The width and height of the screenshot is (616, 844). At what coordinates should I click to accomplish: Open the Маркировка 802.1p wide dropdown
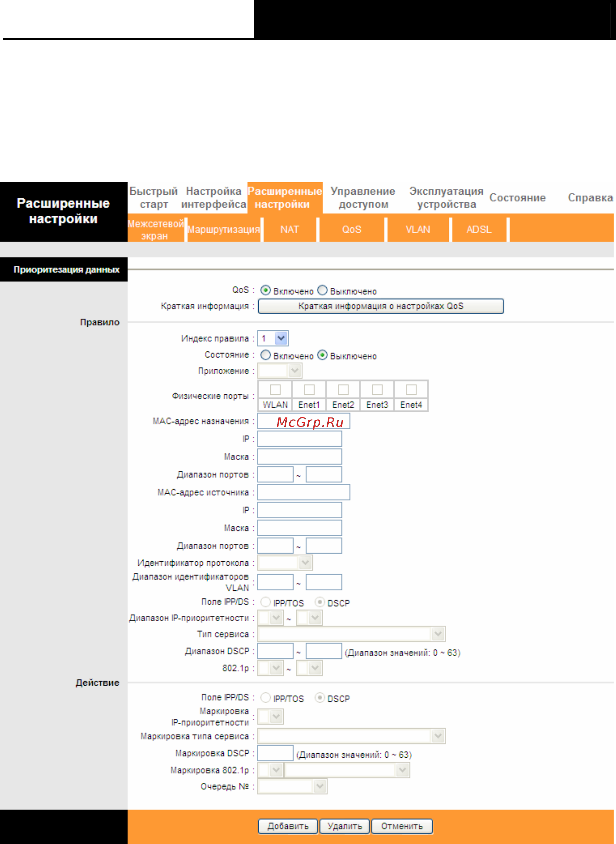(x=347, y=770)
